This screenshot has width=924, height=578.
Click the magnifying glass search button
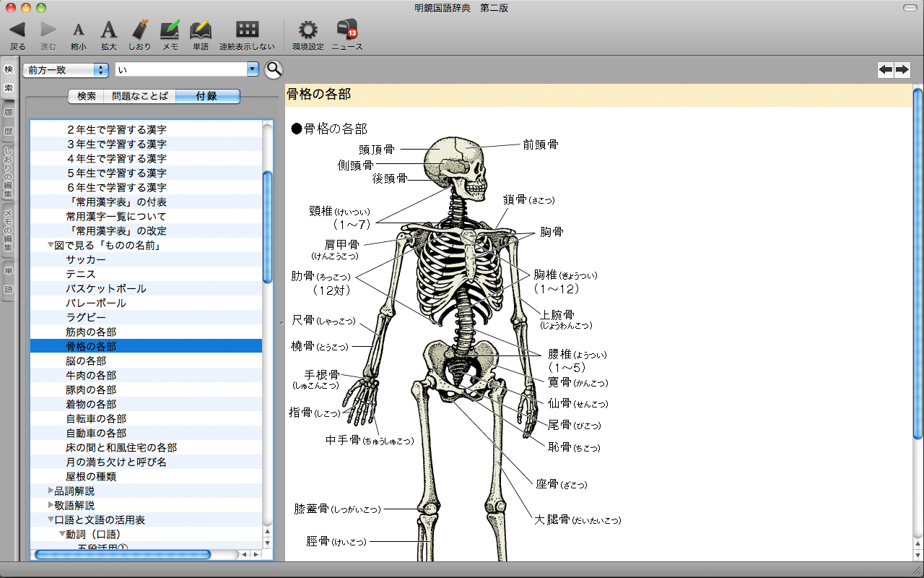point(274,69)
